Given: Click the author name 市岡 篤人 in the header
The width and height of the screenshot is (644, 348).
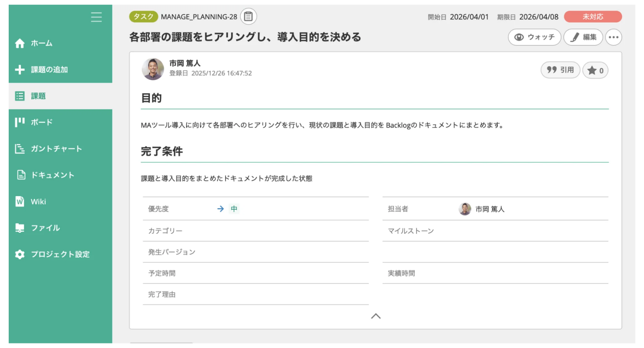Looking at the screenshot, I should pos(185,63).
